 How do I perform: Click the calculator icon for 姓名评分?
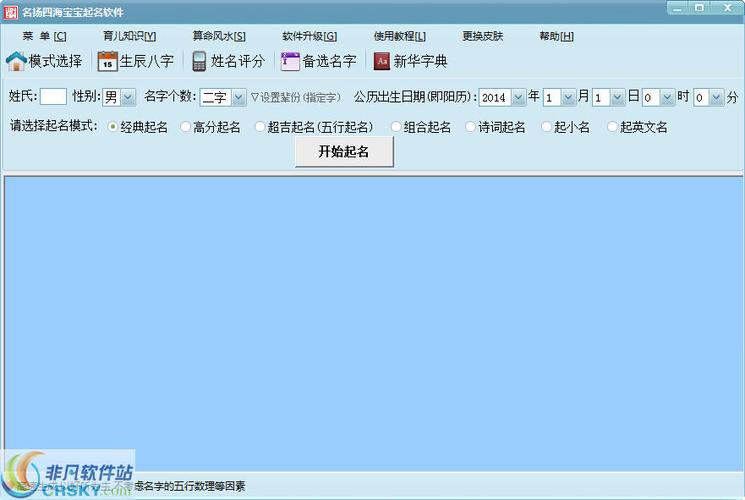click(x=199, y=61)
